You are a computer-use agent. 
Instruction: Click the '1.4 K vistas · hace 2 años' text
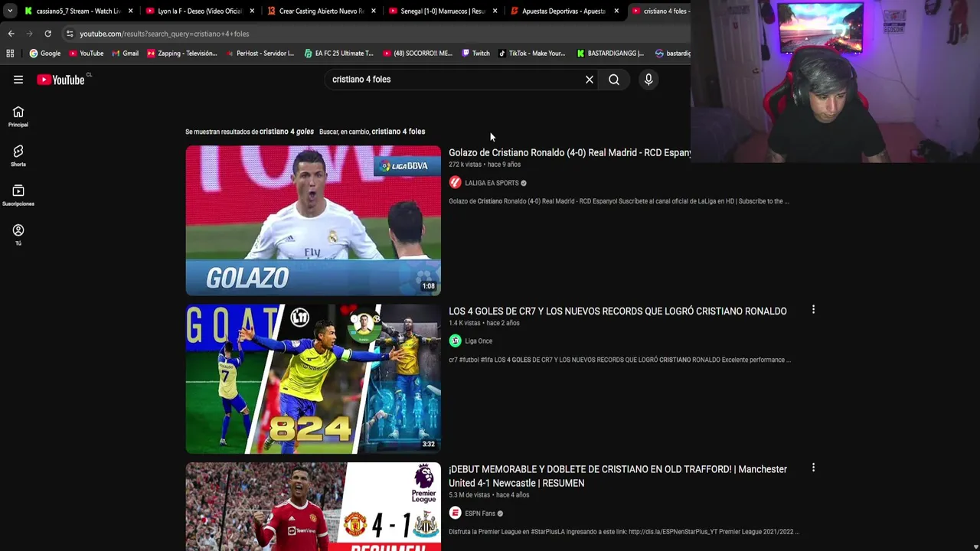pos(484,323)
